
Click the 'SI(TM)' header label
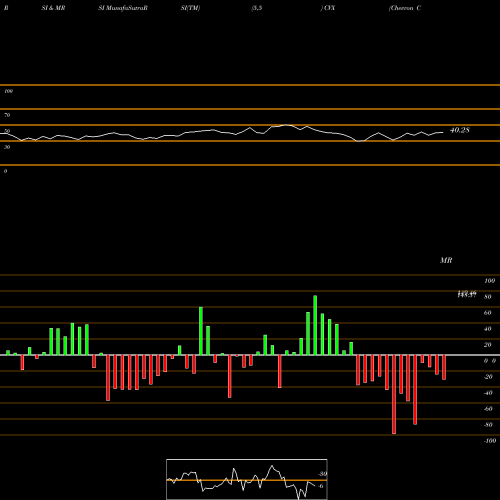[x=190, y=8]
